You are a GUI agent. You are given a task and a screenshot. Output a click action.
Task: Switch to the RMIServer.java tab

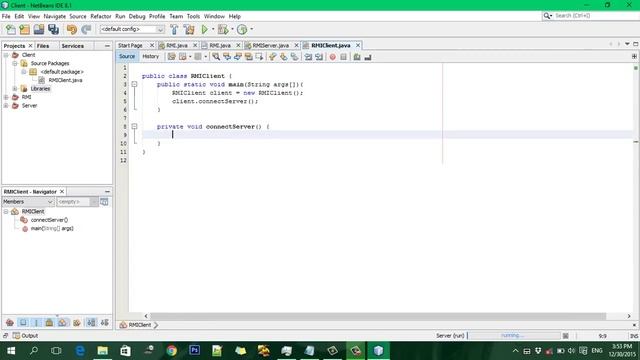pos(271,45)
